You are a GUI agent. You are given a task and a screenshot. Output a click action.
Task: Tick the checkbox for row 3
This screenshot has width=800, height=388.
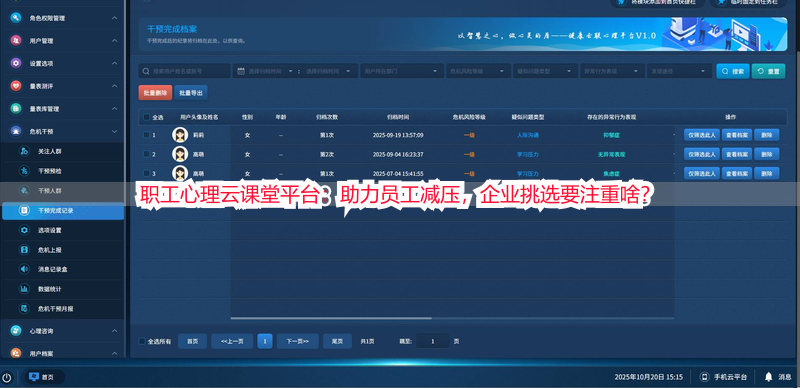146,174
